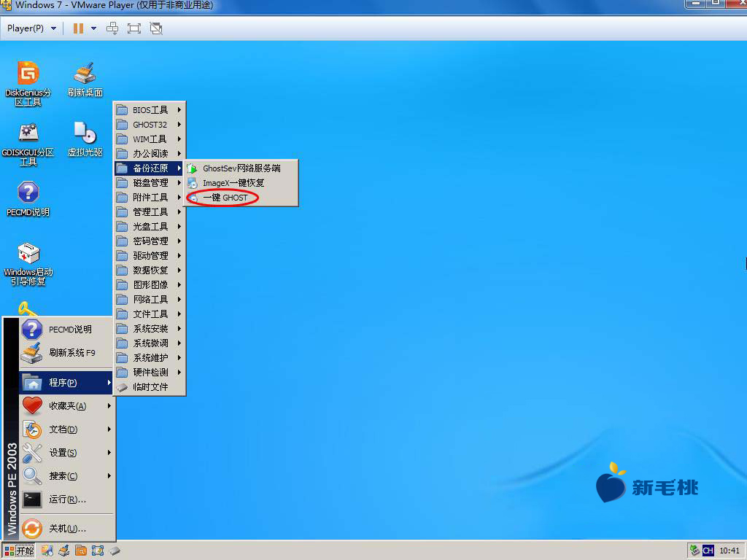
Task: Open DiskGenius partition tool desktop icon
Action: coord(28,83)
